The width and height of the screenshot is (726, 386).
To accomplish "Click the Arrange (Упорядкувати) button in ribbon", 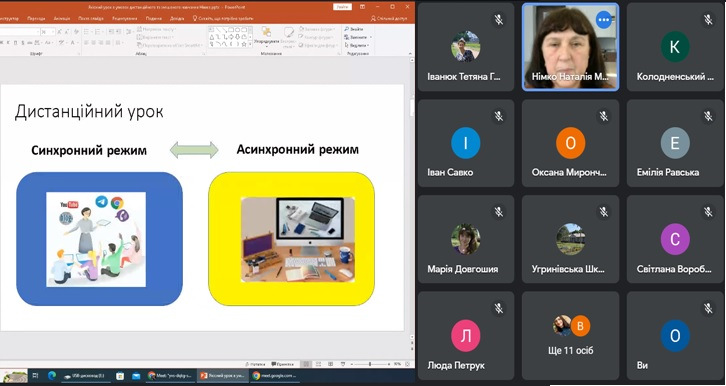I will [x=267, y=38].
